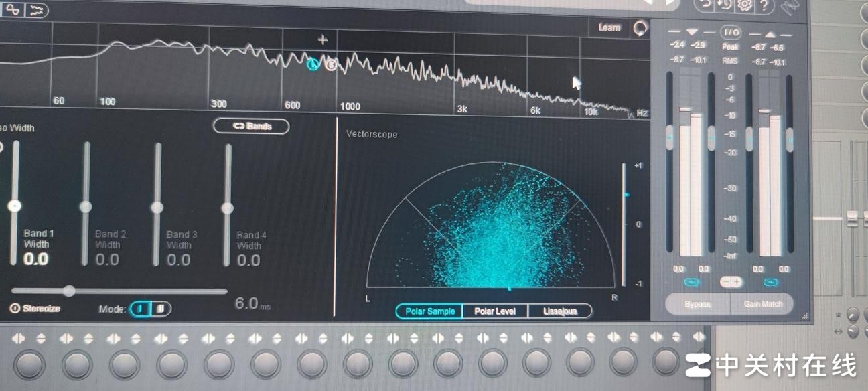Select Stereoize Mode I
Image resolution: width=868 pixels, height=391 pixels.
click(141, 309)
